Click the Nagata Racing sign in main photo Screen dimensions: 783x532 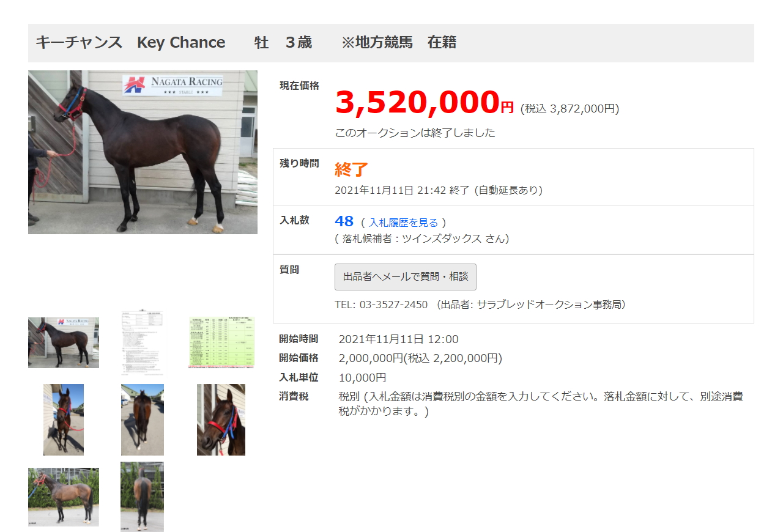(173, 84)
